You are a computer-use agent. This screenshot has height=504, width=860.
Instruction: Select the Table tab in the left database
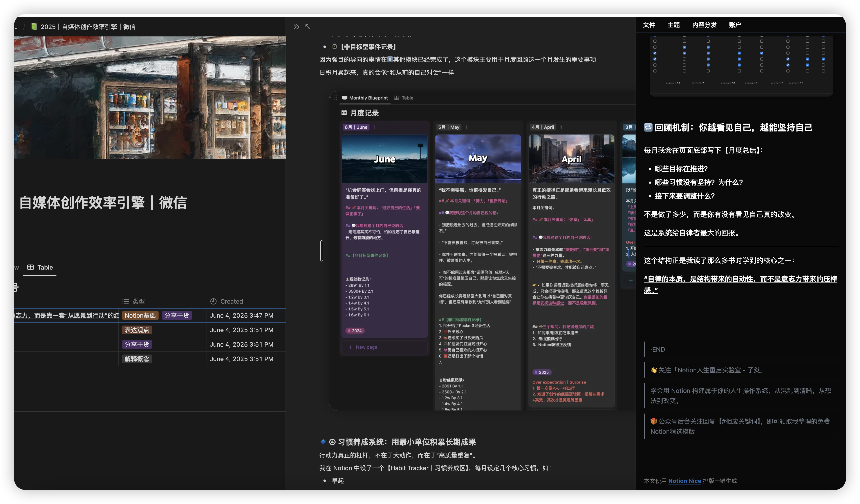coord(40,267)
